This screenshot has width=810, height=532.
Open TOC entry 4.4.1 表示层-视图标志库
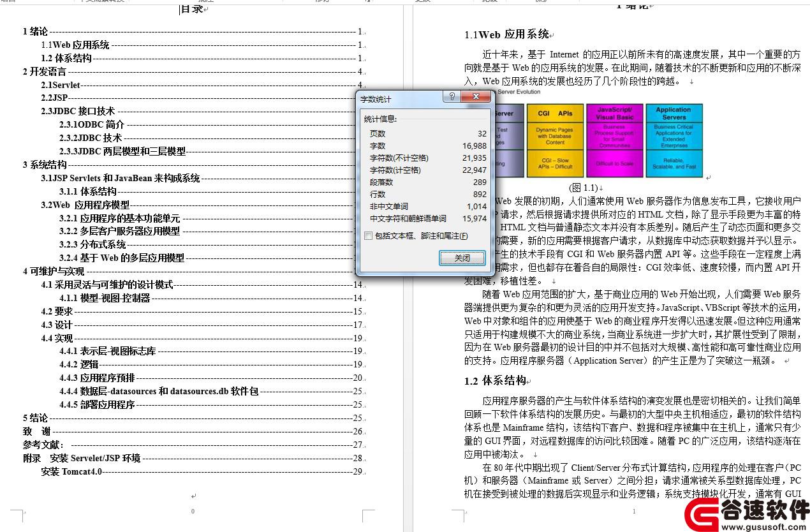[211, 351]
